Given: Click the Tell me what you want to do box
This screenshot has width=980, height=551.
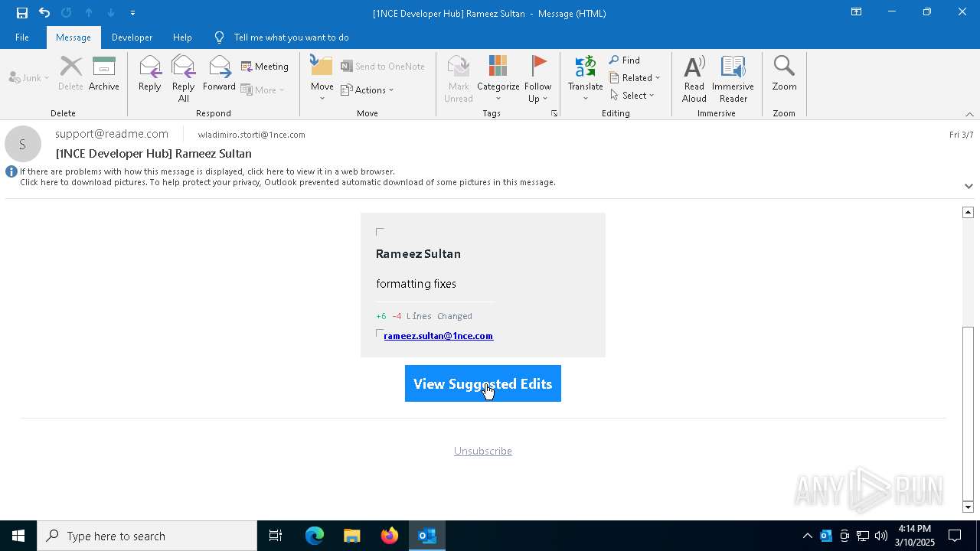Looking at the screenshot, I should pyautogui.click(x=291, y=37).
